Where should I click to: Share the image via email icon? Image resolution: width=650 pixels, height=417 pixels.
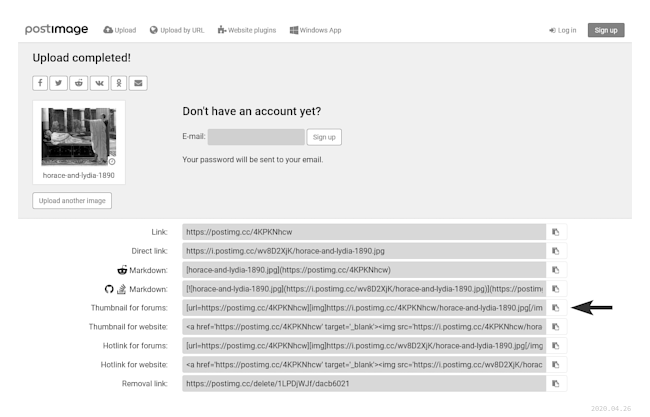[138, 83]
